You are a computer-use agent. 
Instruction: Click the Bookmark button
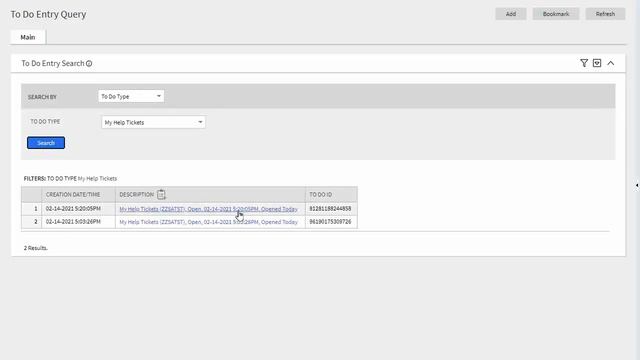[556, 14]
